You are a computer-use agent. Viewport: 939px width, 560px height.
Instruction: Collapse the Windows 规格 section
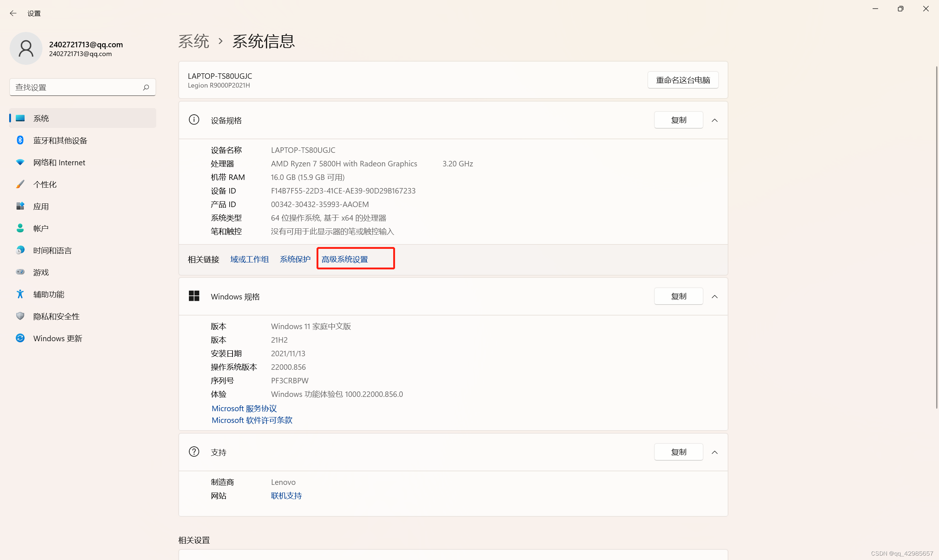[715, 296]
